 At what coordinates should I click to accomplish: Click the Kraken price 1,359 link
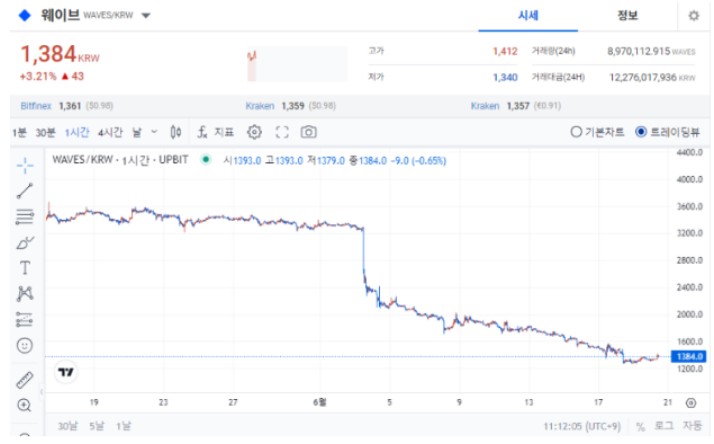(291, 106)
